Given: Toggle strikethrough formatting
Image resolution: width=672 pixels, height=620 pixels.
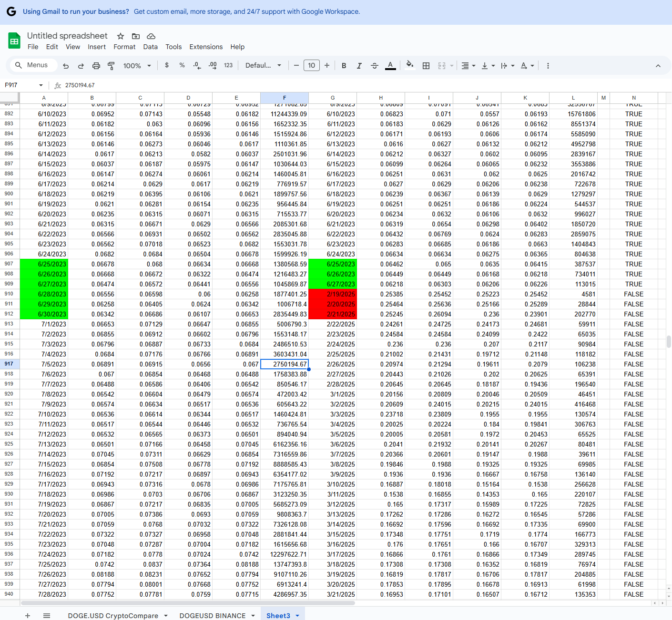Looking at the screenshot, I should coord(375,66).
